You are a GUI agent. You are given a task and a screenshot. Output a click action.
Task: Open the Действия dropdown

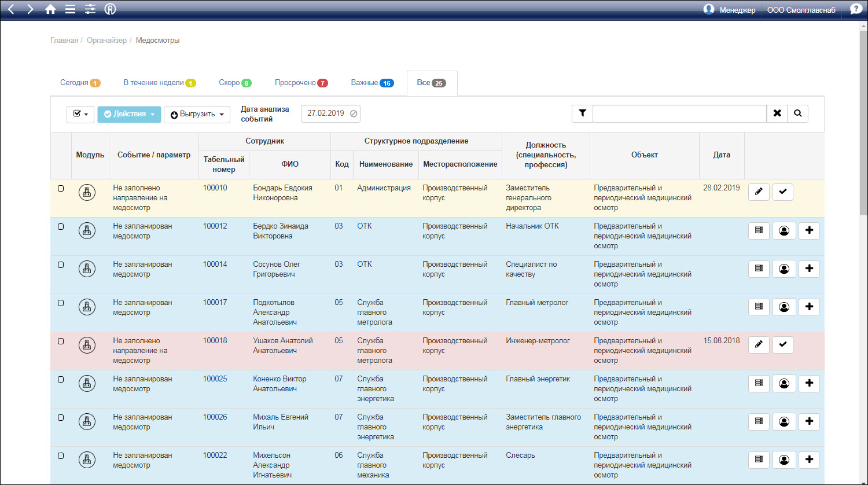click(129, 114)
